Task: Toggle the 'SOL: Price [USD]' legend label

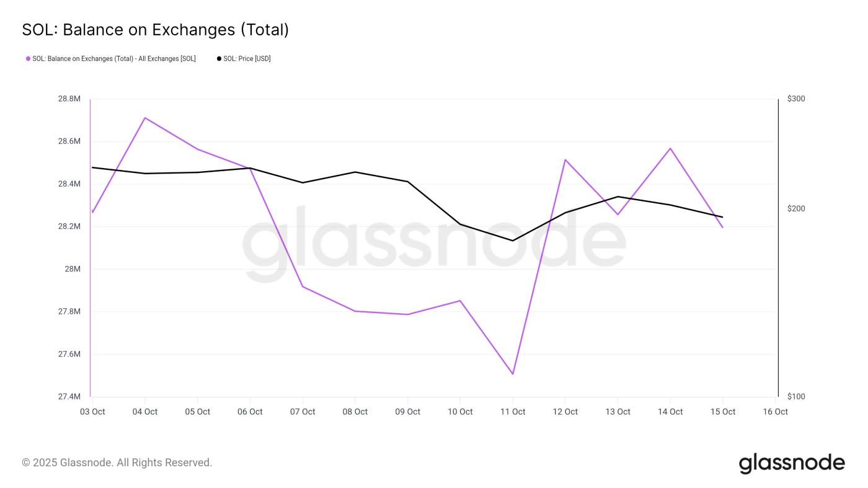Action: pyautogui.click(x=247, y=59)
